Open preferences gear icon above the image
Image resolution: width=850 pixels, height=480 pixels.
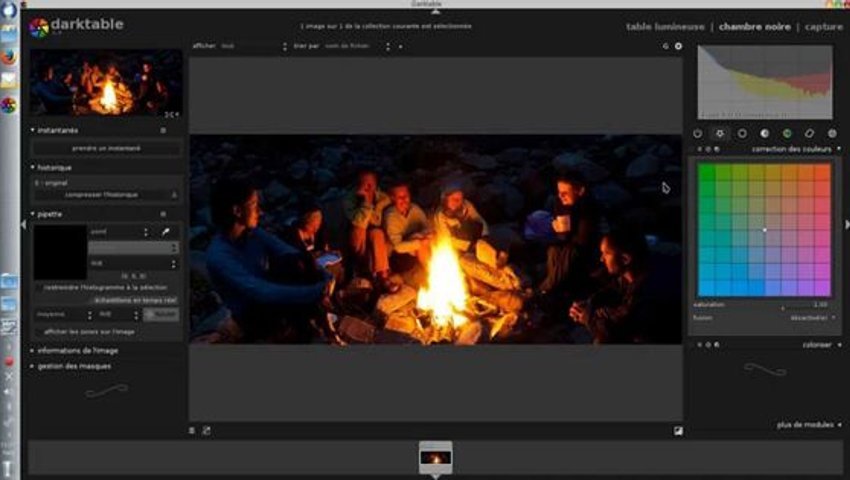click(x=678, y=46)
